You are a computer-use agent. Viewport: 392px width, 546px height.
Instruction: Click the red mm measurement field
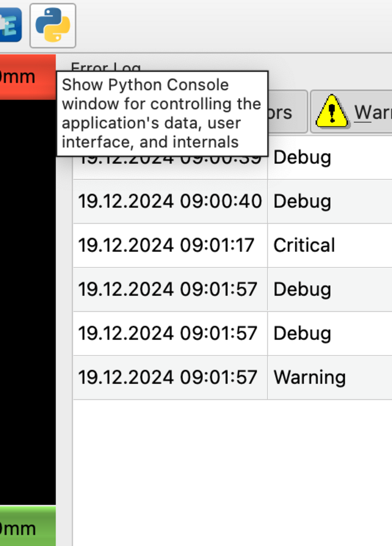tap(27, 77)
